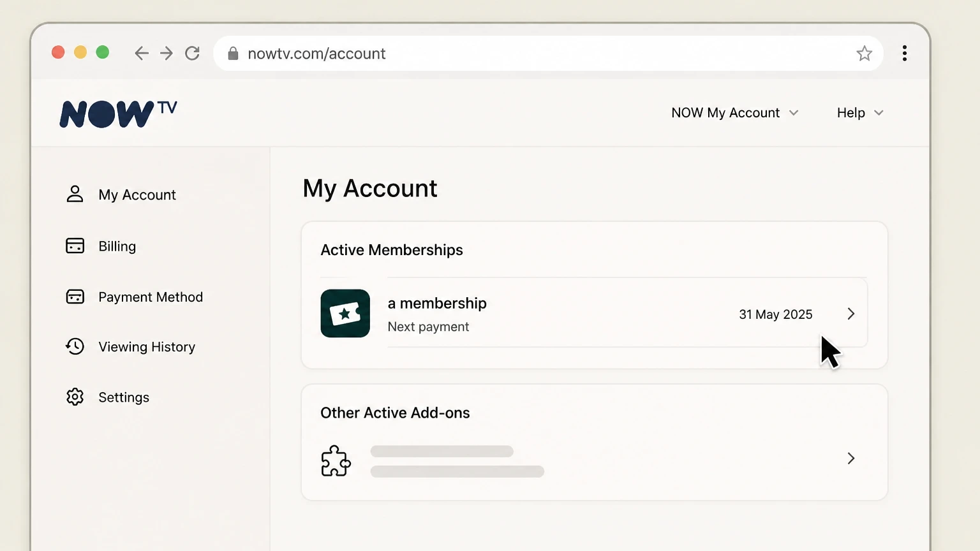Click the 'a membership' title

point(437,303)
